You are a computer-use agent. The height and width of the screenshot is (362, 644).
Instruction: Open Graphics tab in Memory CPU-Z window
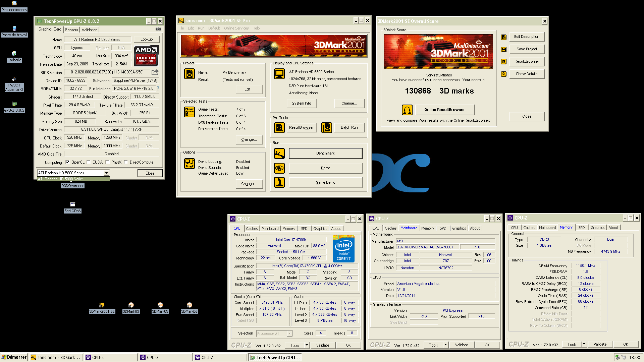point(597,228)
